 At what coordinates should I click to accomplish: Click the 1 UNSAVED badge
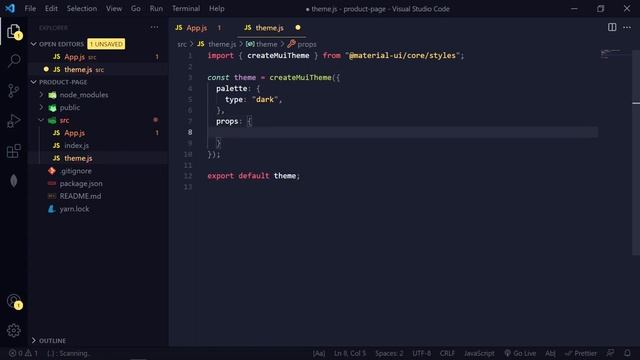point(106,44)
